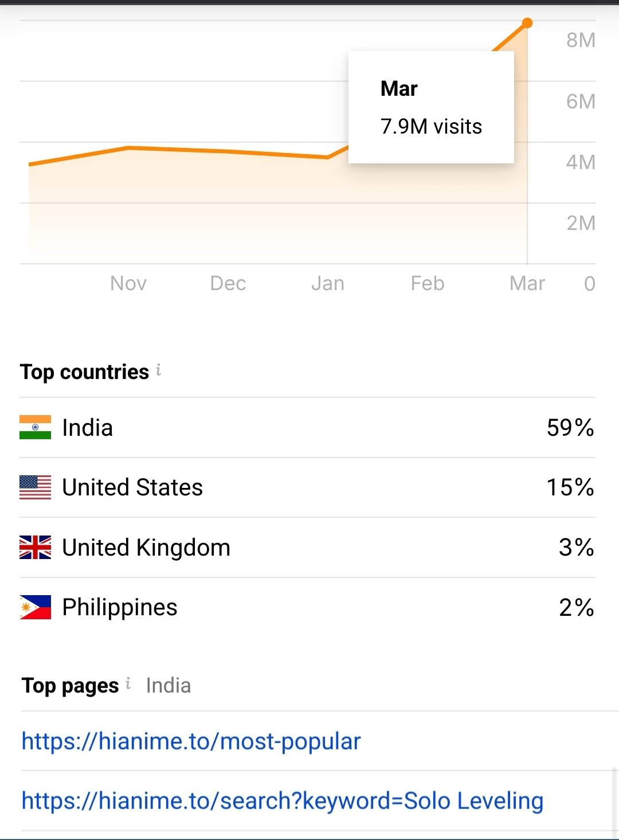Click the 59% value in the India row

coord(570,428)
